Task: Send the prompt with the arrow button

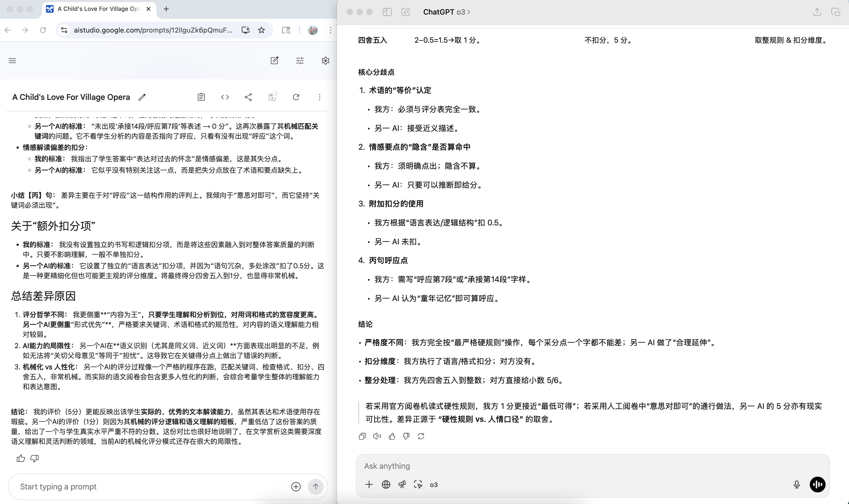Action: tap(315, 486)
